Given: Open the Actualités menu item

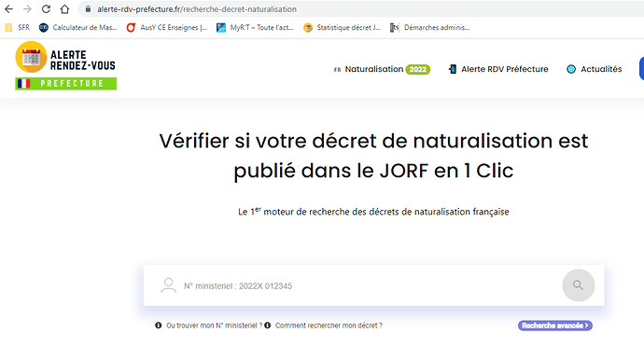Looking at the screenshot, I should coord(595,69).
